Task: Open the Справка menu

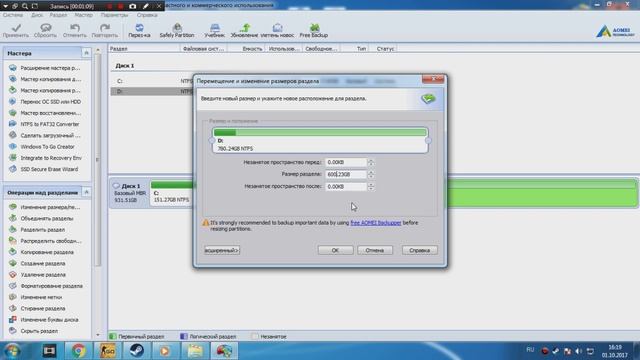Action: click(147, 15)
